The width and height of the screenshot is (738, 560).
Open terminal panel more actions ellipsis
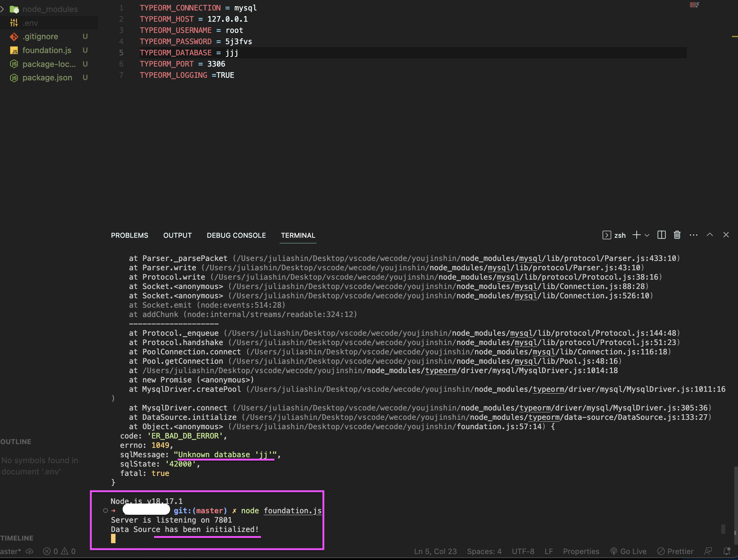(694, 235)
